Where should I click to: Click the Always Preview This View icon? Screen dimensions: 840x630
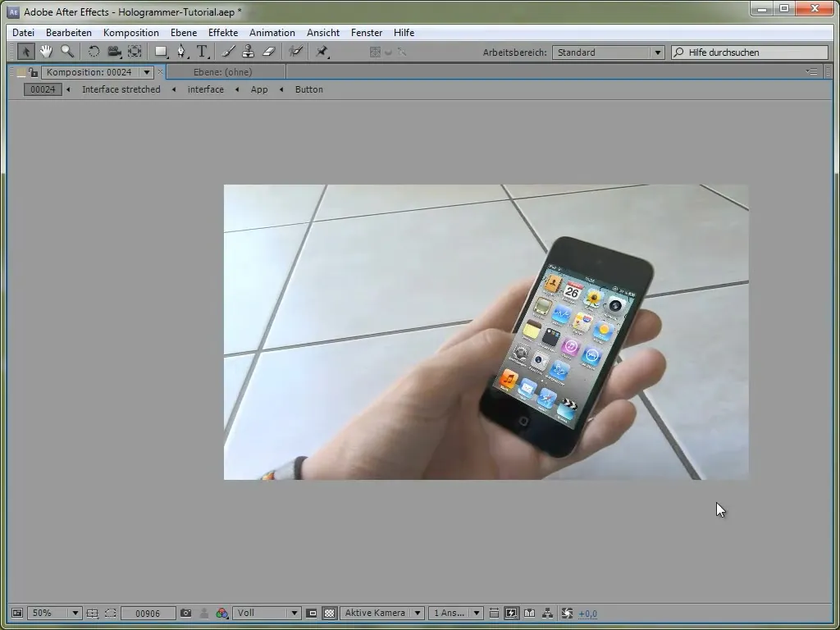(x=17, y=613)
